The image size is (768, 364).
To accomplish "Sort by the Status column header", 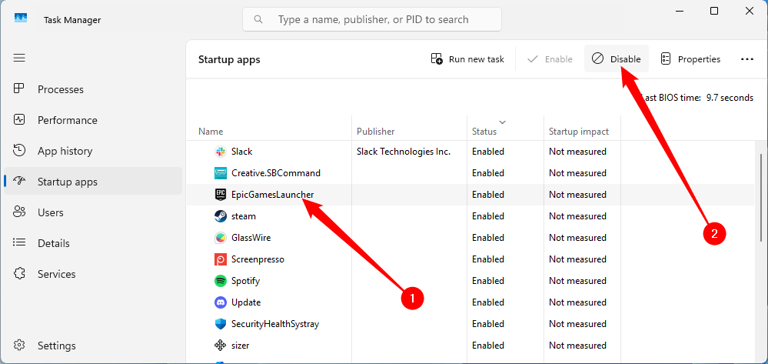I will (484, 131).
